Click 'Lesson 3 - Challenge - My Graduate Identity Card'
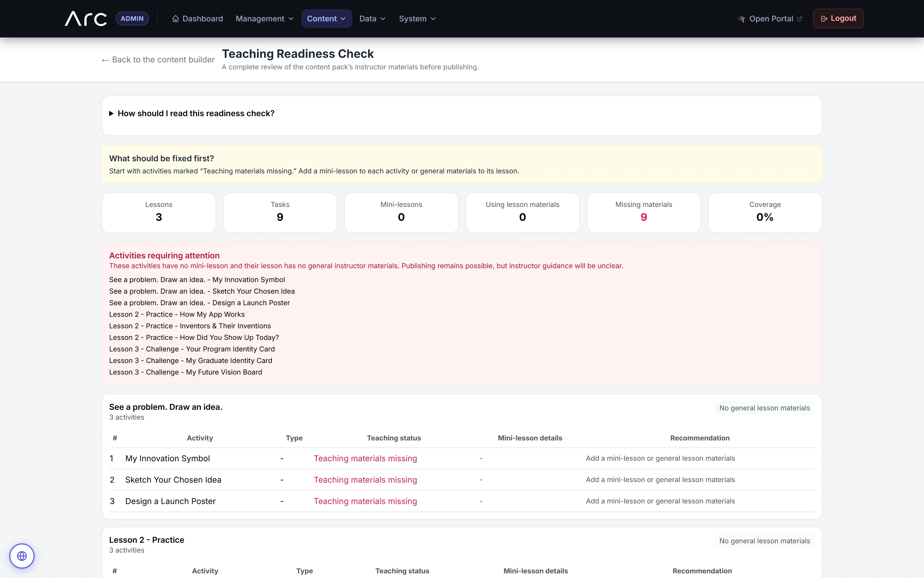The width and height of the screenshot is (924, 578). (191, 360)
